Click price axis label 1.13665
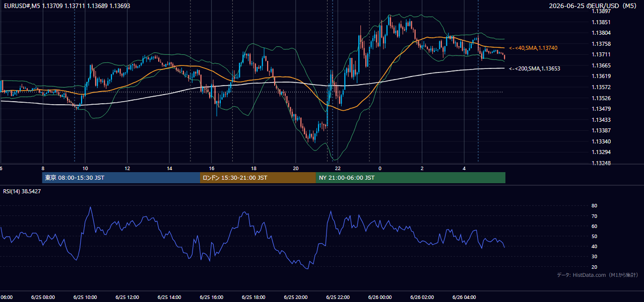Screen dimensions: 644x302 point(601,65)
